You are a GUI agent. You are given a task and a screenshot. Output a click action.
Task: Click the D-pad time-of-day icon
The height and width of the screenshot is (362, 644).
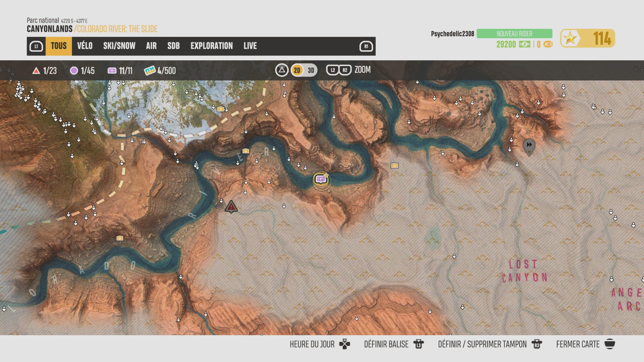344,344
